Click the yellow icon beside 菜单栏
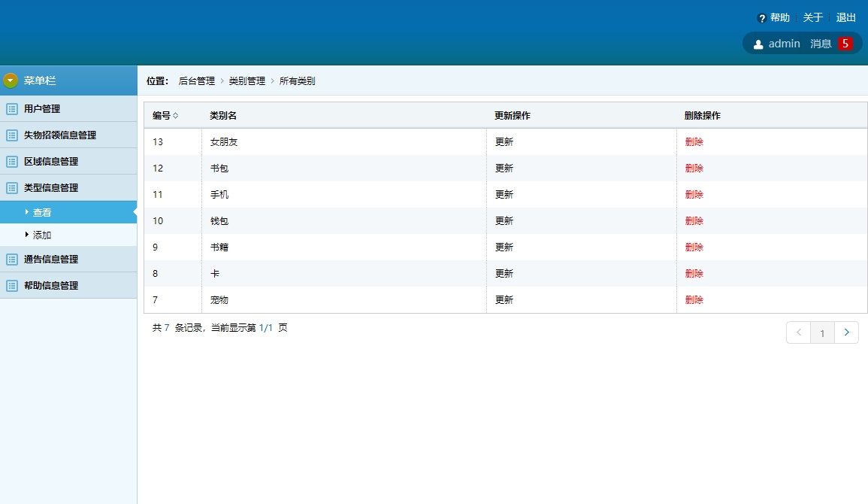Viewport: 868px width, 504px height. click(x=10, y=79)
